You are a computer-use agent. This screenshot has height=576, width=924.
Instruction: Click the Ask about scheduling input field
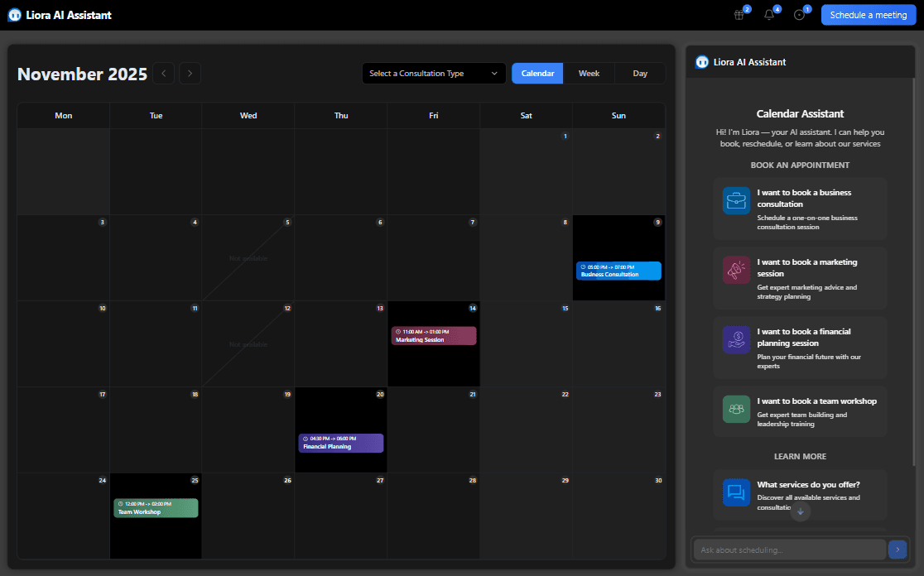coord(788,550)
